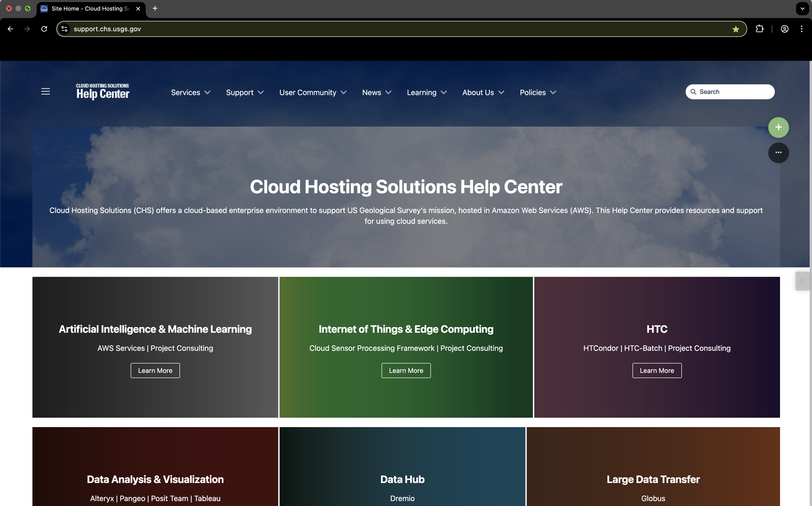Click 'HTCondor | HTC-Batch | Project Consulting' text
The image size is (812, 506).
pyautogui.click(x=657, y=348)
